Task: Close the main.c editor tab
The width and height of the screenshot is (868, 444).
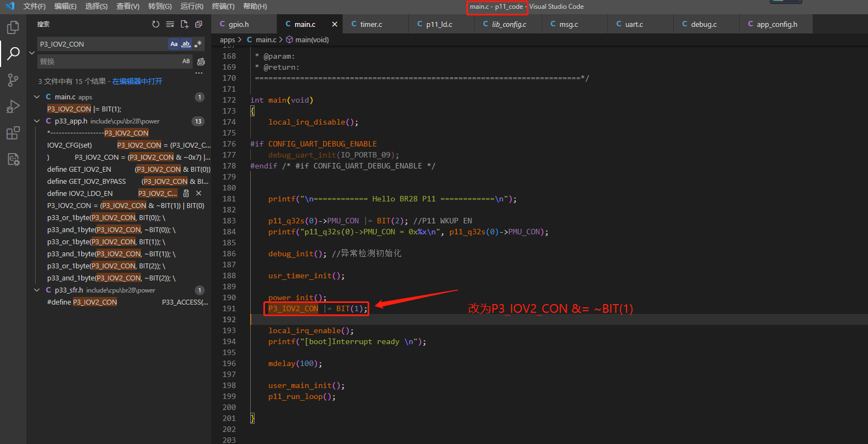Action: (335, 24)
